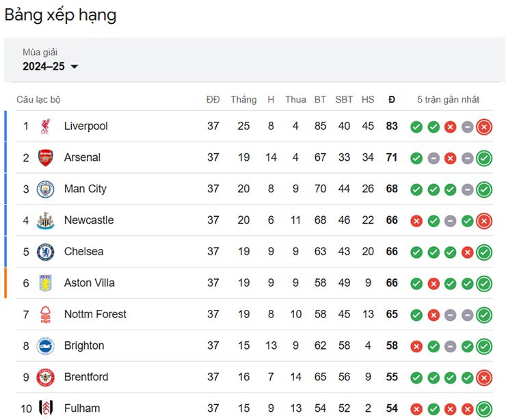The width and height of the screenshot is (506, 420).
Task: Click the Thắng column header
Action: coord(243,99)
